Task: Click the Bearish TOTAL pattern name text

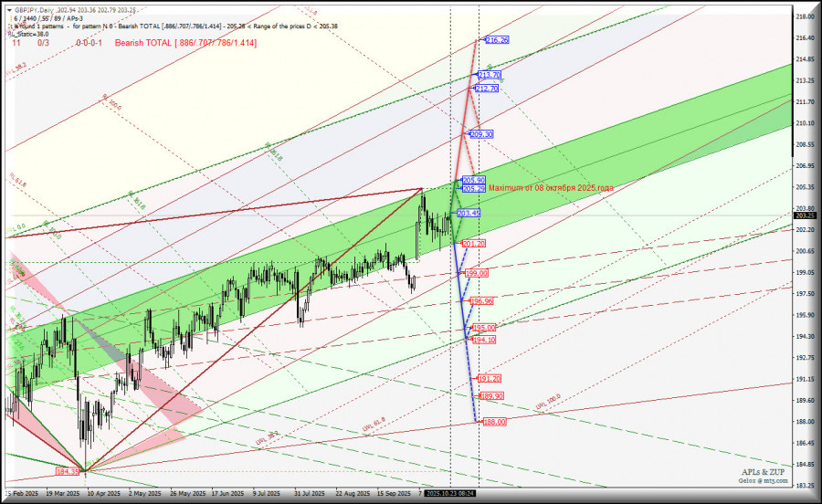Action: pyautogui.click(x=185, y=43)
